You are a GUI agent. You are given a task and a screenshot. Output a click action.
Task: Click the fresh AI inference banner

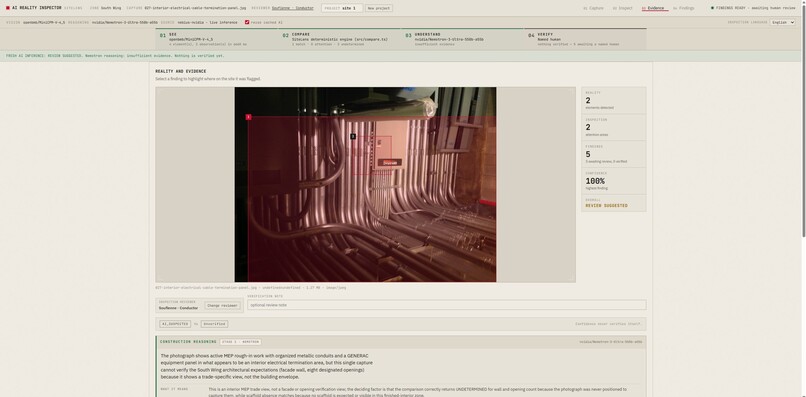click(400, 56)
